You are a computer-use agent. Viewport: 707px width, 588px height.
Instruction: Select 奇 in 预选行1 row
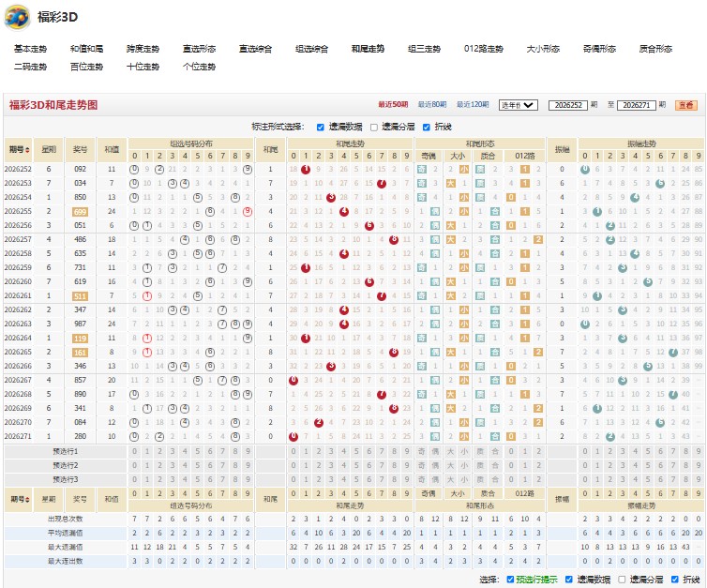[x=422, y=451]
